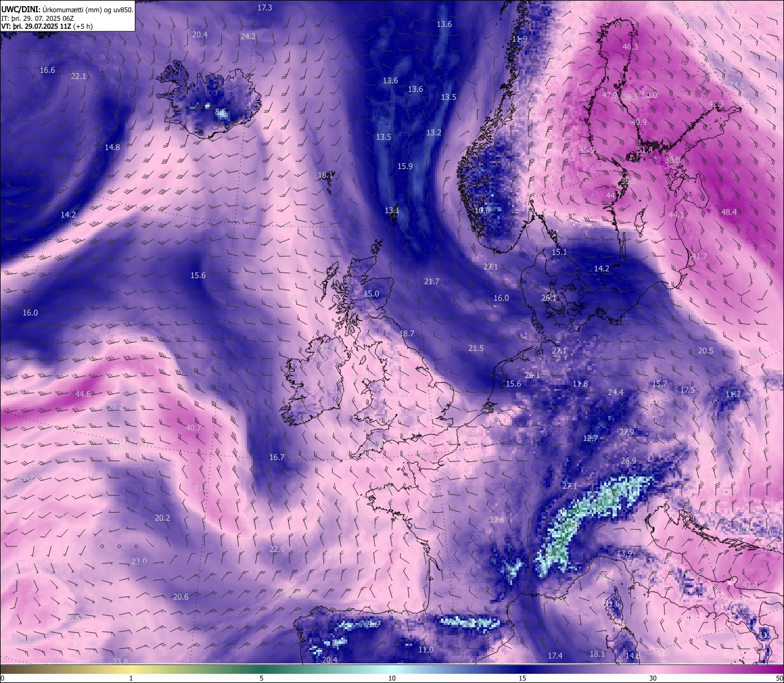Click the 44.1 value over the Baltics
This screenshot has width=784, height=683.
pyautogui.click(x=676, y=214)
